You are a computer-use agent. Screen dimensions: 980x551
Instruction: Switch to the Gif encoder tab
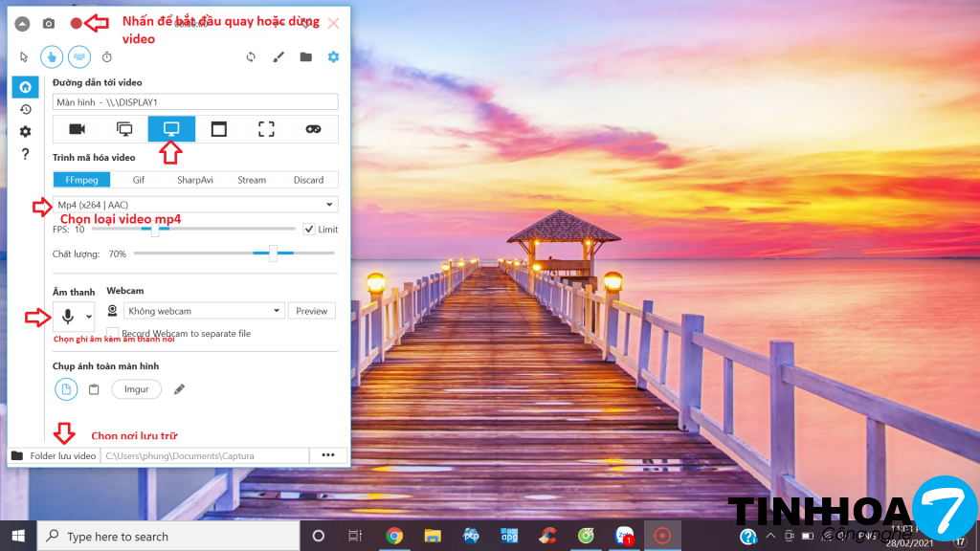coord(139,180)
